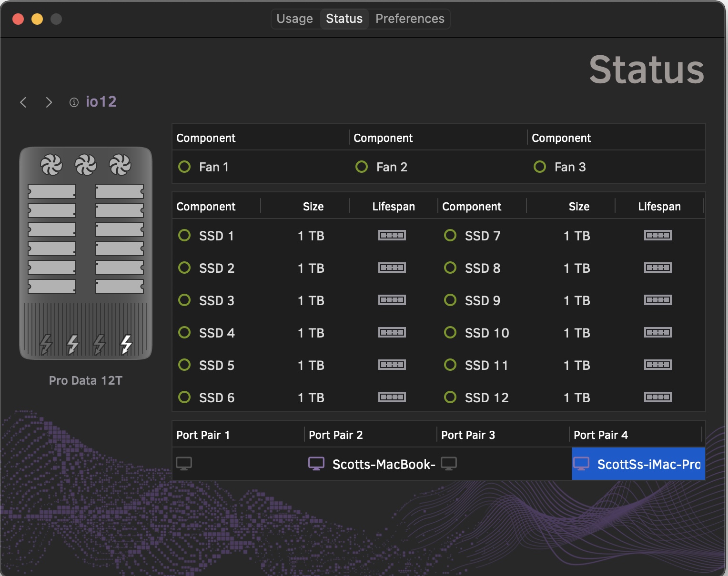The width and height of the screenshot is (728, 576).
Task: Click the SSD 10 status ring
Action: tap(450, 332)
